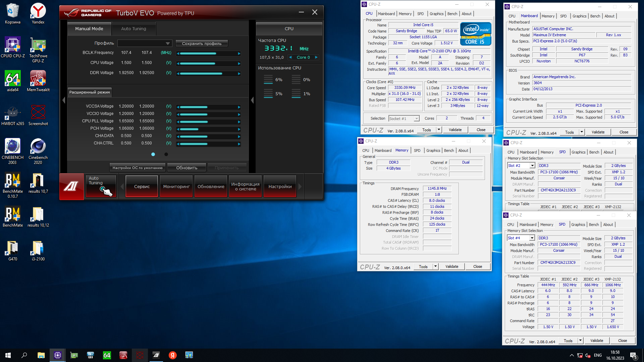This screenshot has width=644, height=362.
Task: Select previous core arrow beside Core 0
Action: tap(290, 57)
